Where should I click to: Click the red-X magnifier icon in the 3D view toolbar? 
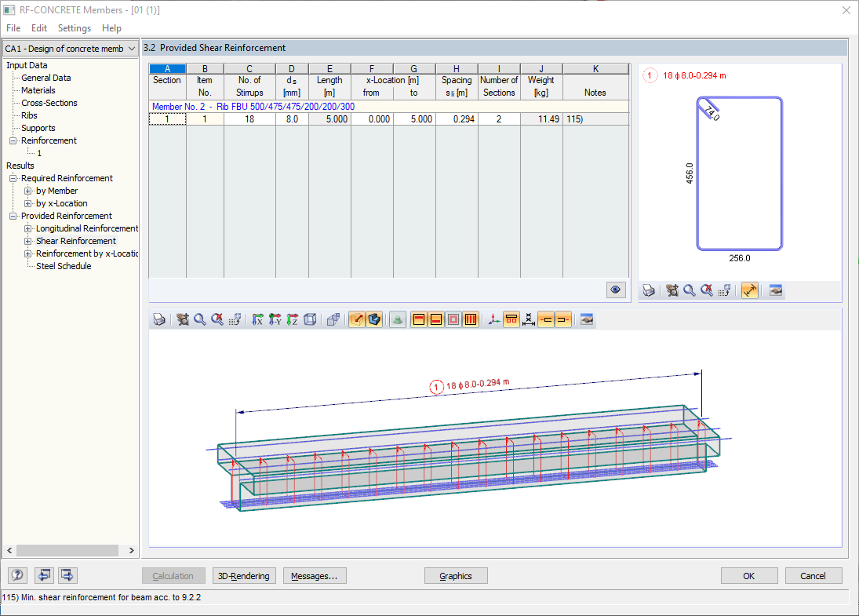[217, 319]
